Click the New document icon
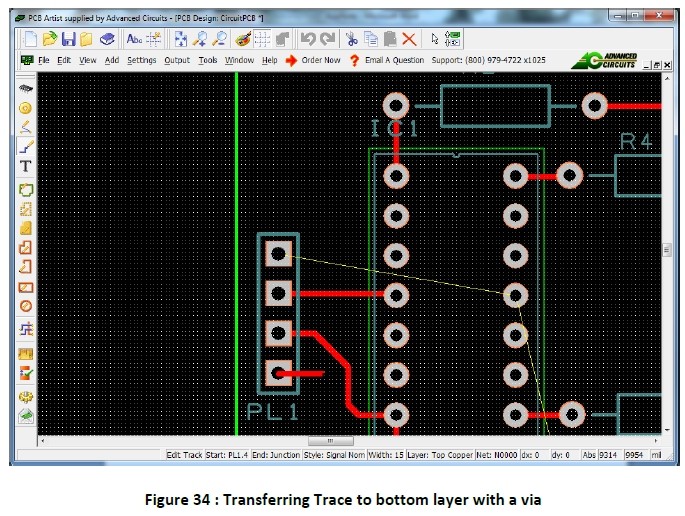Image resolution: width=685 pixels, height=516 pixels. (30, 39)
